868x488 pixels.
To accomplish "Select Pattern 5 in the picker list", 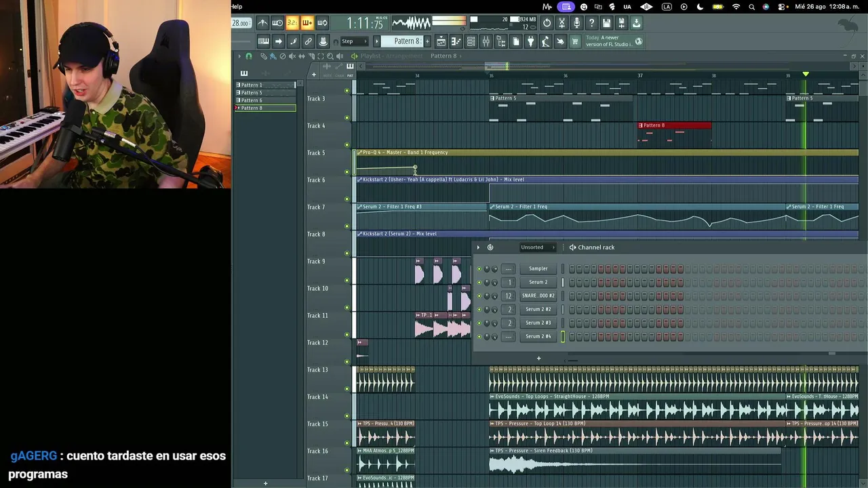I will (x=265, y=93).
